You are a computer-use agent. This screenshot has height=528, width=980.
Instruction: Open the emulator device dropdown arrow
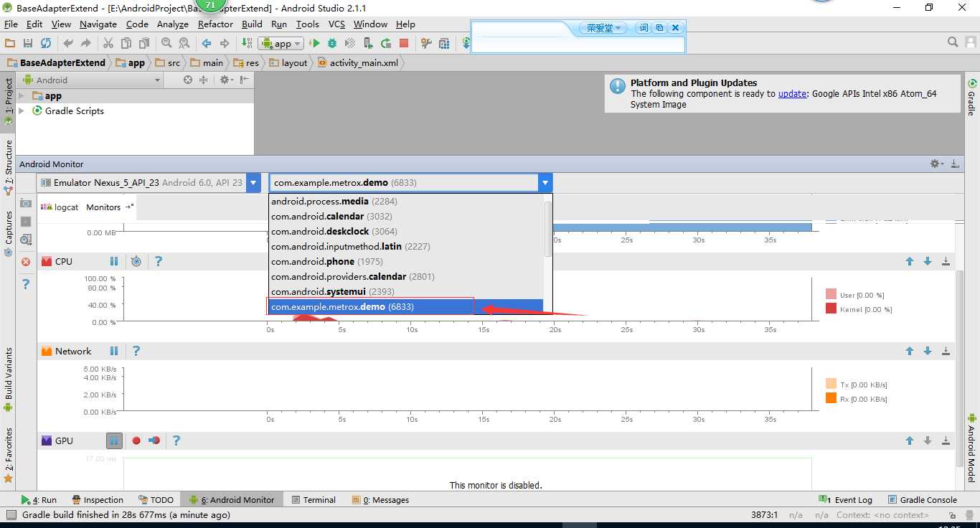253,182
